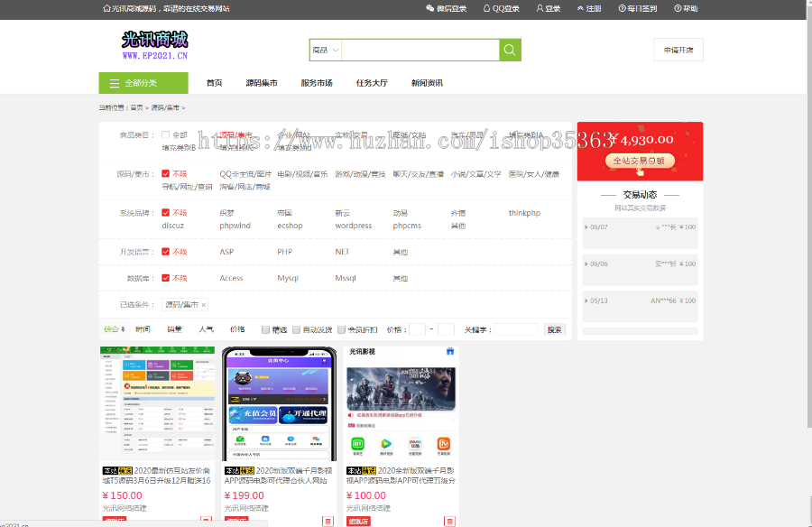812x527 pixels.
Task: Click the 光讯商城 site logo
Action: [155, 45]
